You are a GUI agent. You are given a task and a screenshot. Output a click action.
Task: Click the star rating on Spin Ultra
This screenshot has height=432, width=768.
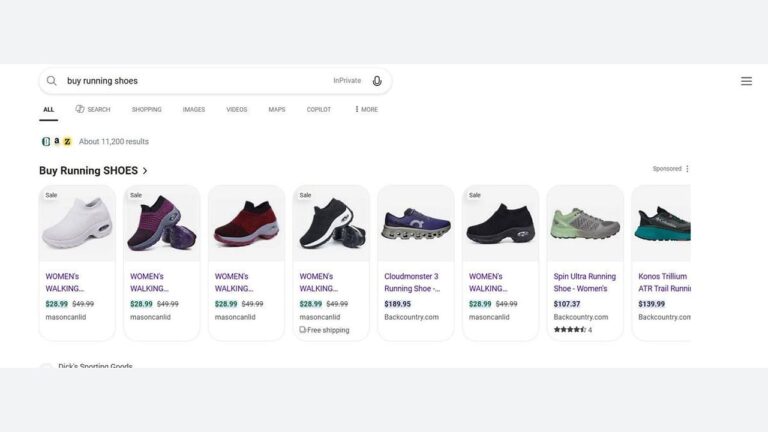570,330
